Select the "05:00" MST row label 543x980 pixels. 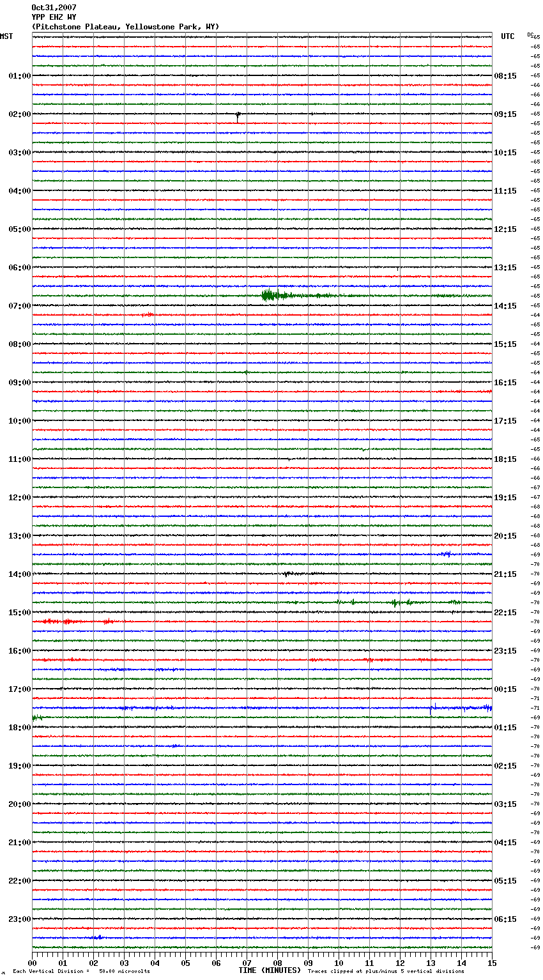tap(20, 229)
